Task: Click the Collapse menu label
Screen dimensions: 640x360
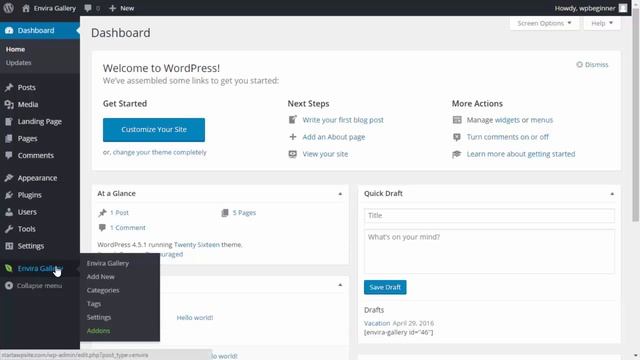Action: 40,286
